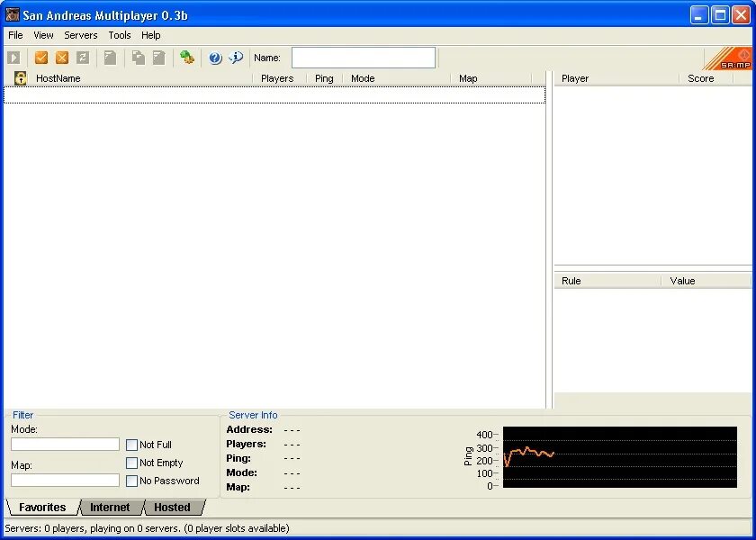Open the Help menu

(x=151, y=35)
